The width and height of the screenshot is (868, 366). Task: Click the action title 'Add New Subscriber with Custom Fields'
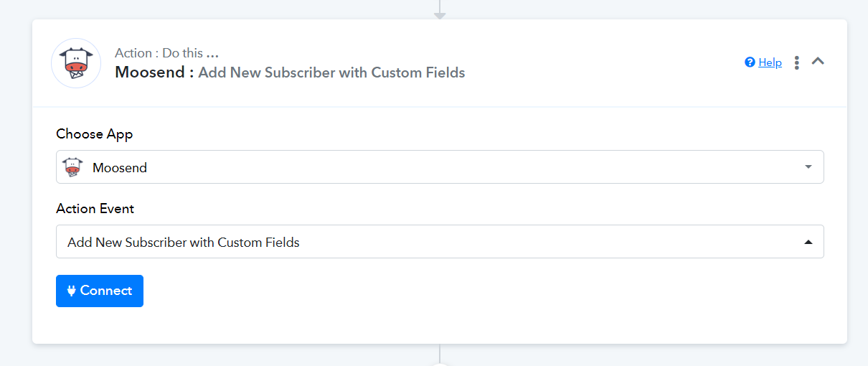[331, 72]
